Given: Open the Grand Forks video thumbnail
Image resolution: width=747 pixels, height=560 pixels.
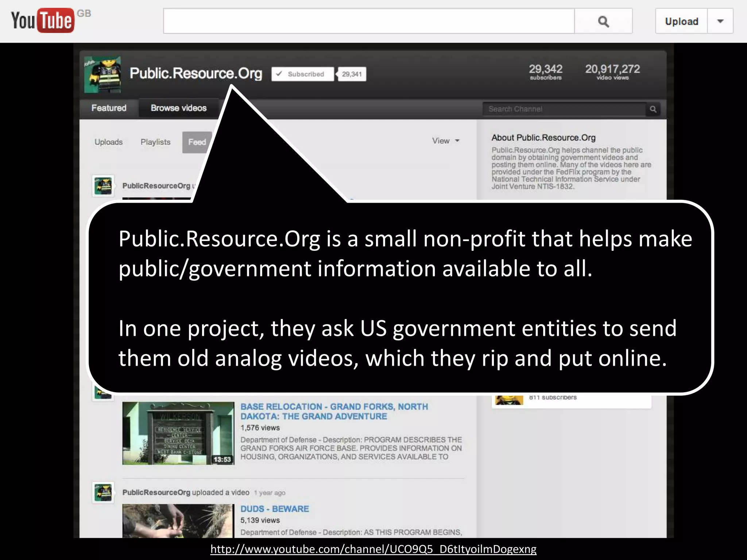Looking at the screenshot, I should click(178, 433).
